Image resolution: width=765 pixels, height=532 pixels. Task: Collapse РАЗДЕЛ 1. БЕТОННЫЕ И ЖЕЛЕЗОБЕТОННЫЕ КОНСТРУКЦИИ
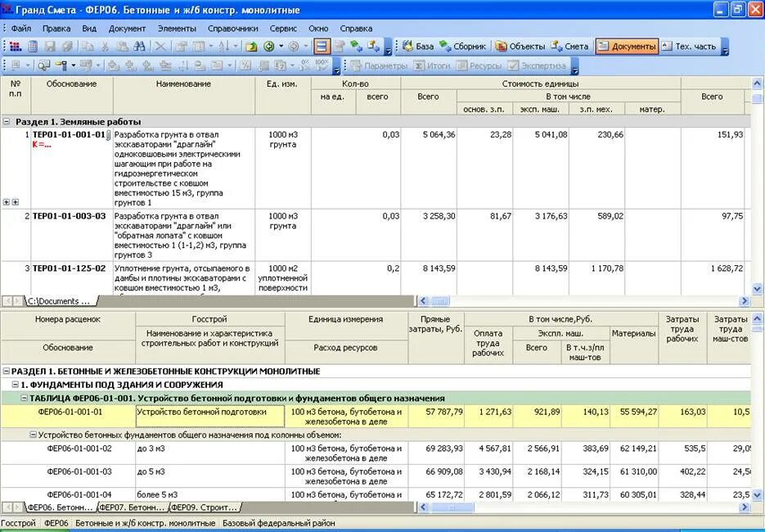point(7,372)
